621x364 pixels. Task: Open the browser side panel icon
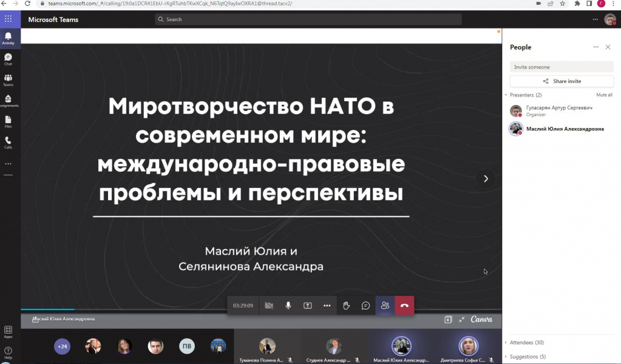click(x=589, y=4)
